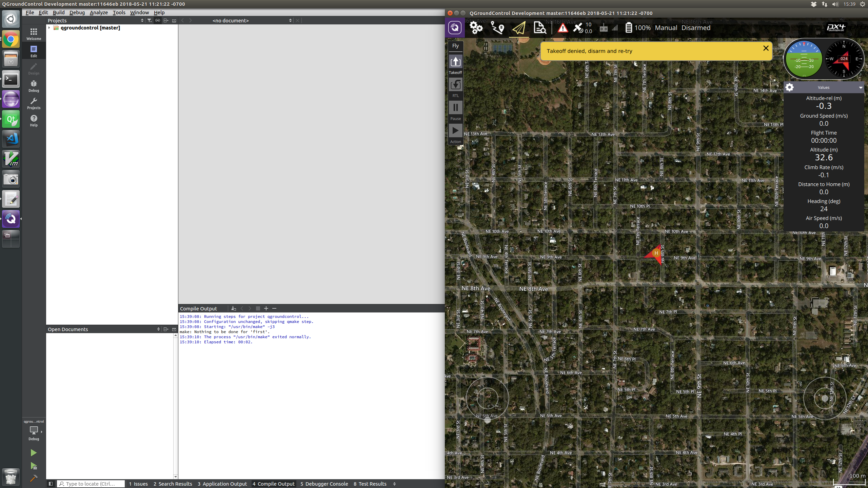Expand the Values panel dropdown arrow
The height and width of the screenshot is (488, 868).
coord(861,87)
